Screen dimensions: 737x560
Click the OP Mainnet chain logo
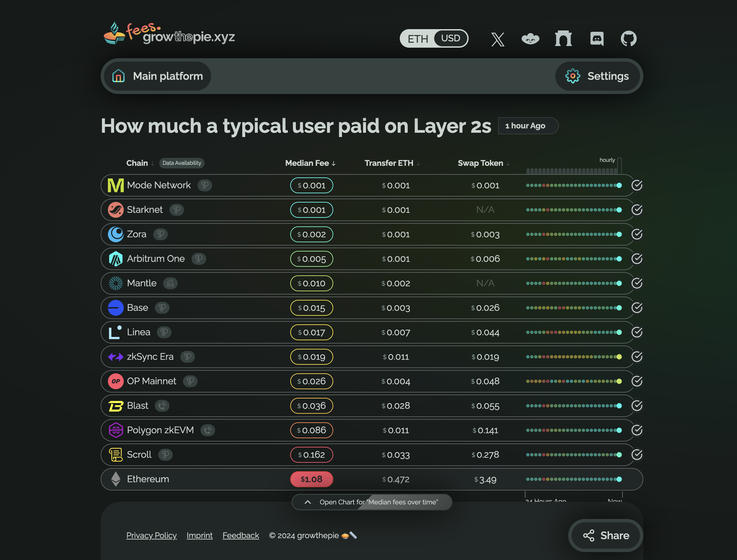pos(116,381)
